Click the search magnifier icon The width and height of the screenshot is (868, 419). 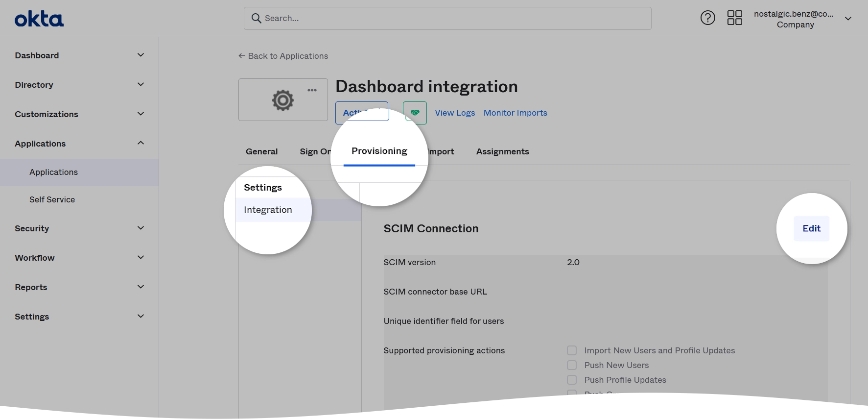coord(256,18)
